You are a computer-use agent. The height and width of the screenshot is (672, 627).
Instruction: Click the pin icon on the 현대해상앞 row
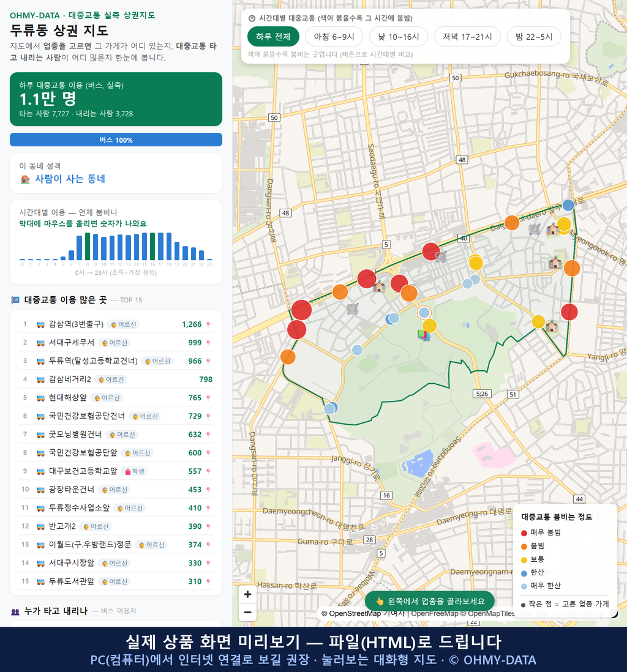click(208, 398)
